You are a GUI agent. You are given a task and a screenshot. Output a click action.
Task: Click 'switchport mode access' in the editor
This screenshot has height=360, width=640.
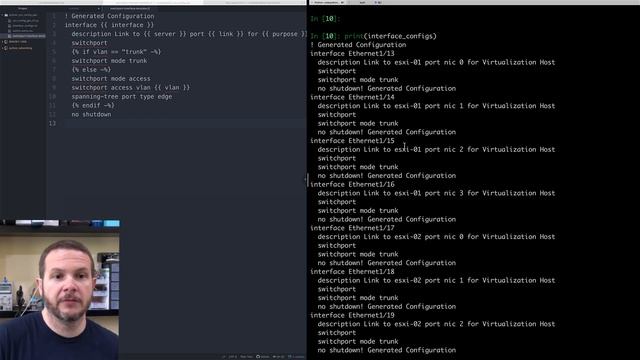click(111, 79)
